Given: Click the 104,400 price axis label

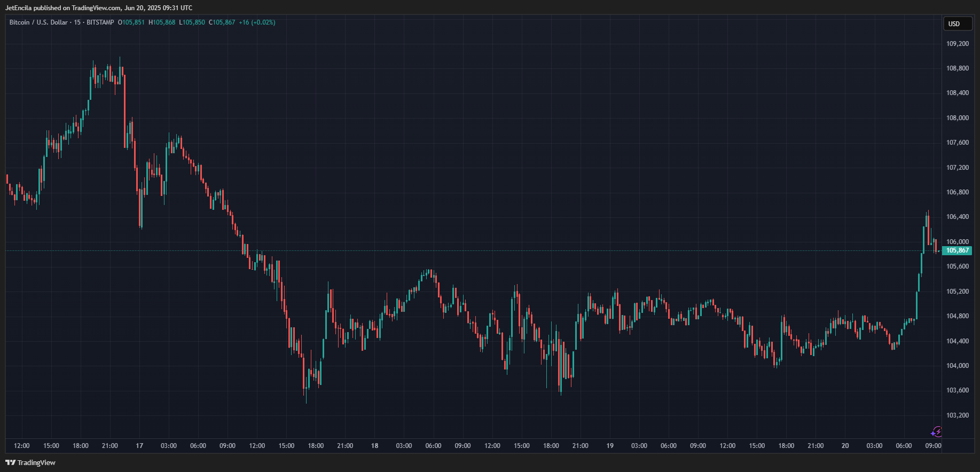Looking at the screenshot, I should pos(958,341).
